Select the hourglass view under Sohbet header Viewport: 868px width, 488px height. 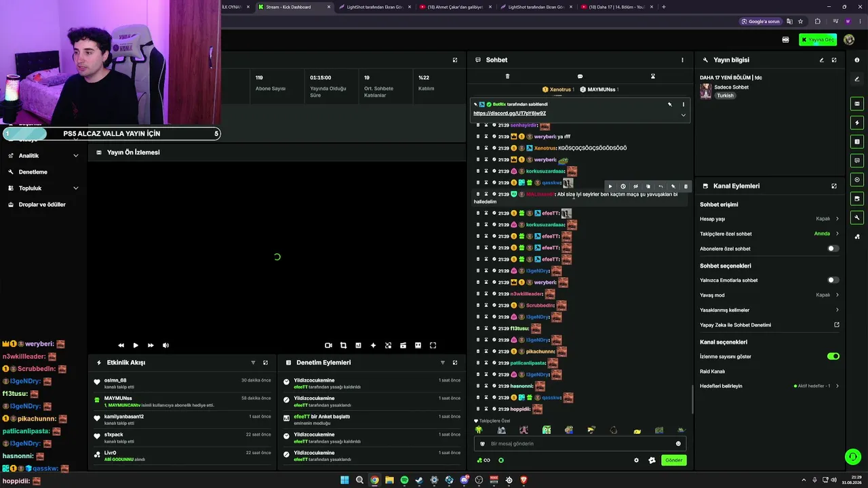(x=653, y=76)
